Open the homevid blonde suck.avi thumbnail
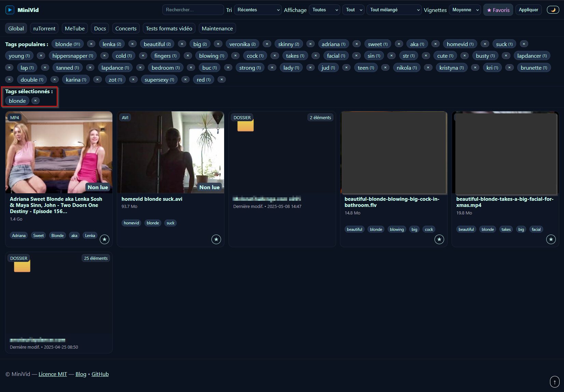 coord(170,152)
